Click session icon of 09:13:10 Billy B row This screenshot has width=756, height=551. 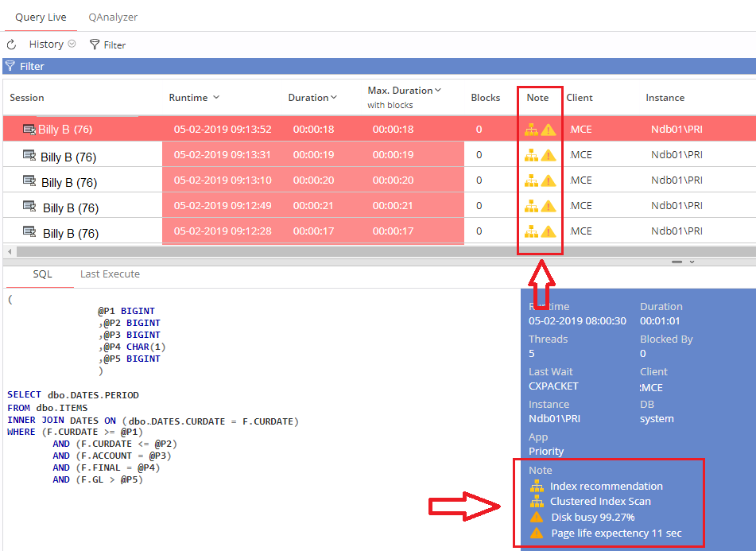point(29,180)
